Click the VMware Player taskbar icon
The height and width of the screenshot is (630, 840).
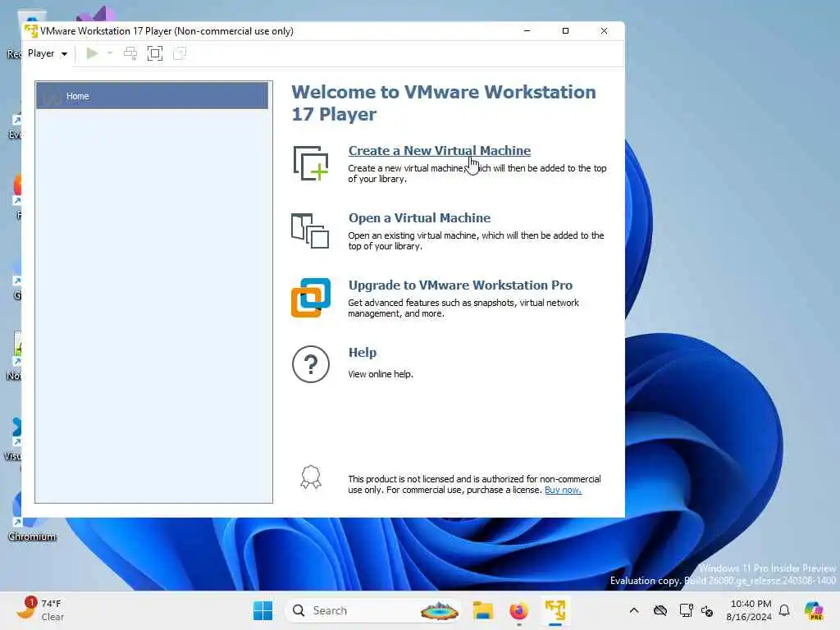[x=555, y=610]
